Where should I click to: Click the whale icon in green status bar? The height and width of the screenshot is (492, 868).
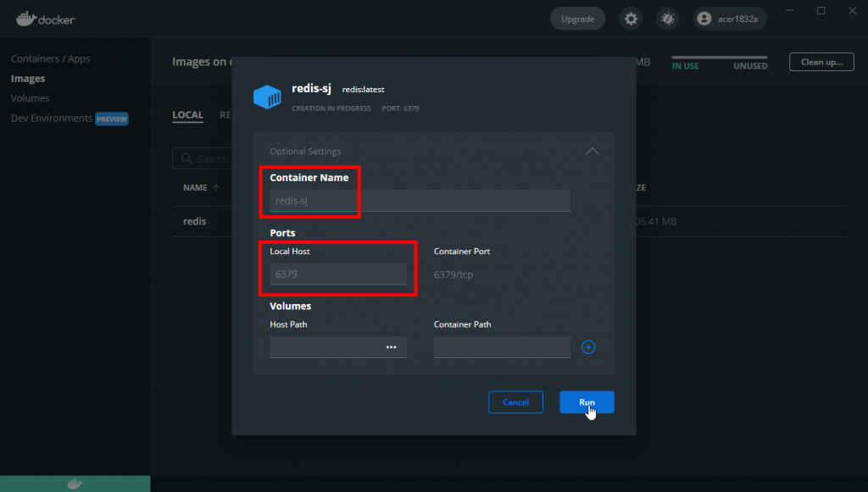(x=75, y=484)
